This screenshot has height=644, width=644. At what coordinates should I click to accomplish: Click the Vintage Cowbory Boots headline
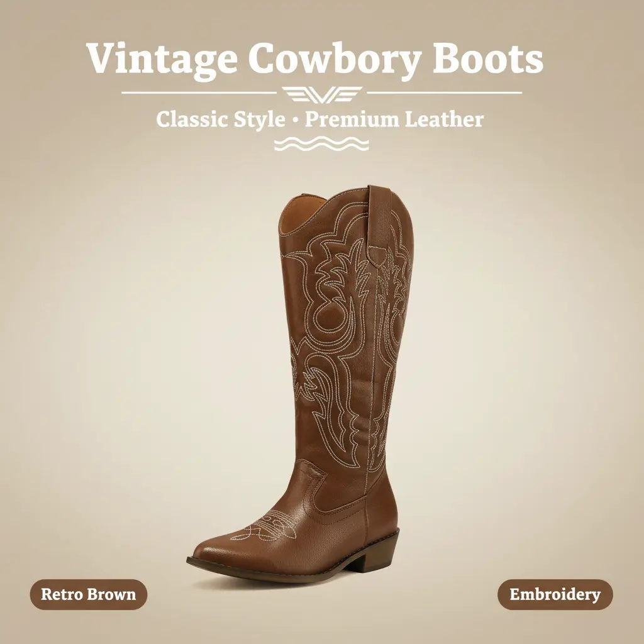[315, 58]
